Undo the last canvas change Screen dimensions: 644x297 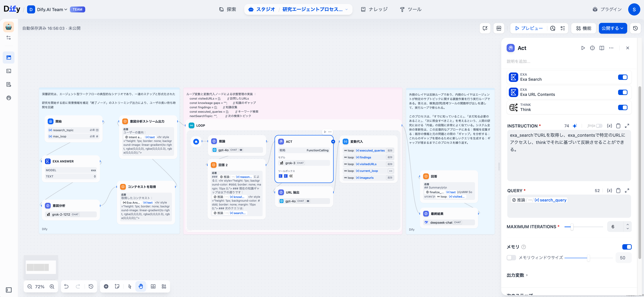tap(66, 286)
